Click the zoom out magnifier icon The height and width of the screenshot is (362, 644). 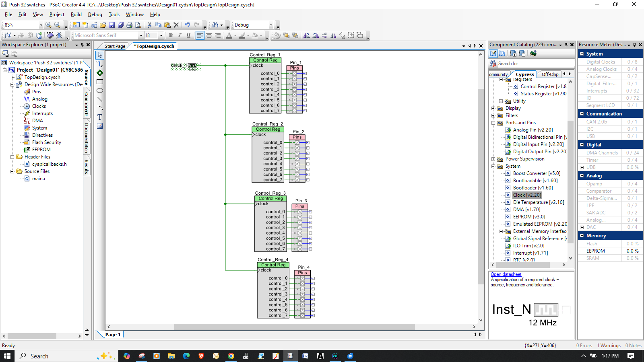click(x=58, y=25)
